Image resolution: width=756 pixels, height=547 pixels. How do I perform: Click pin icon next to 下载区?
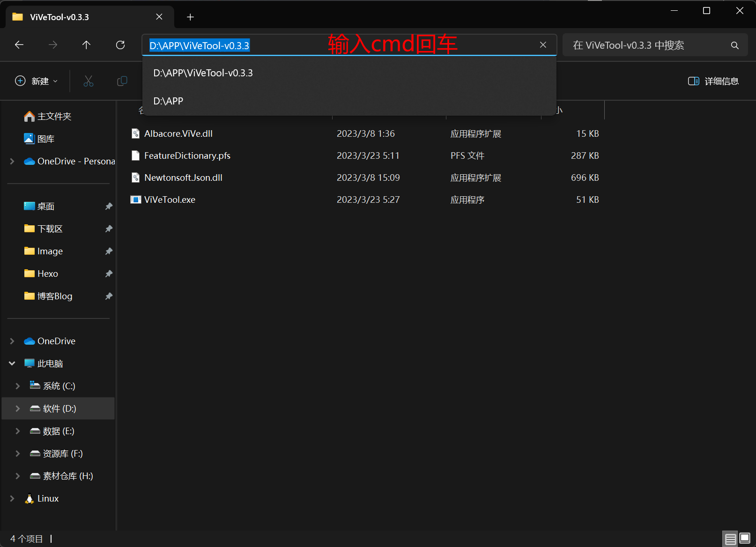[x=109, y=229]
